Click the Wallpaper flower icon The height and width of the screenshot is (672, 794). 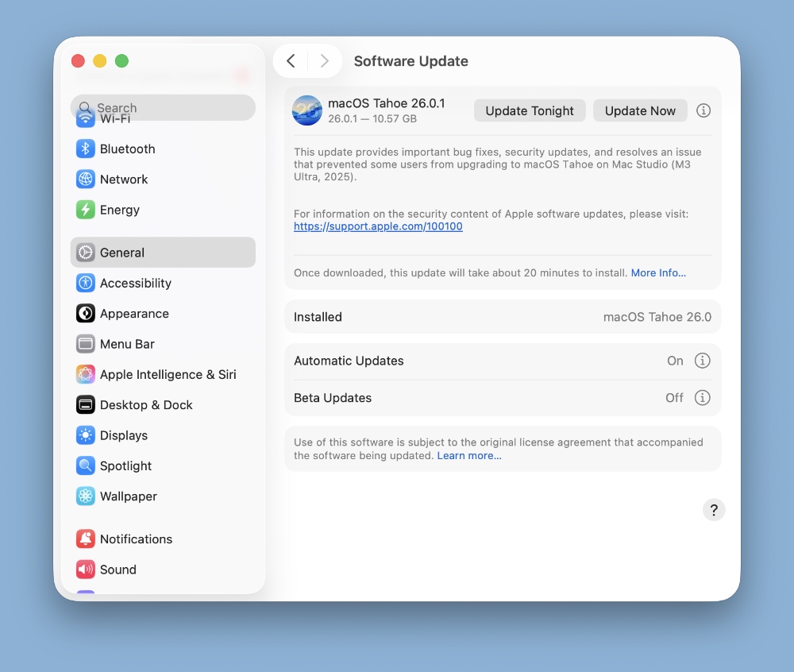[85, 496]
